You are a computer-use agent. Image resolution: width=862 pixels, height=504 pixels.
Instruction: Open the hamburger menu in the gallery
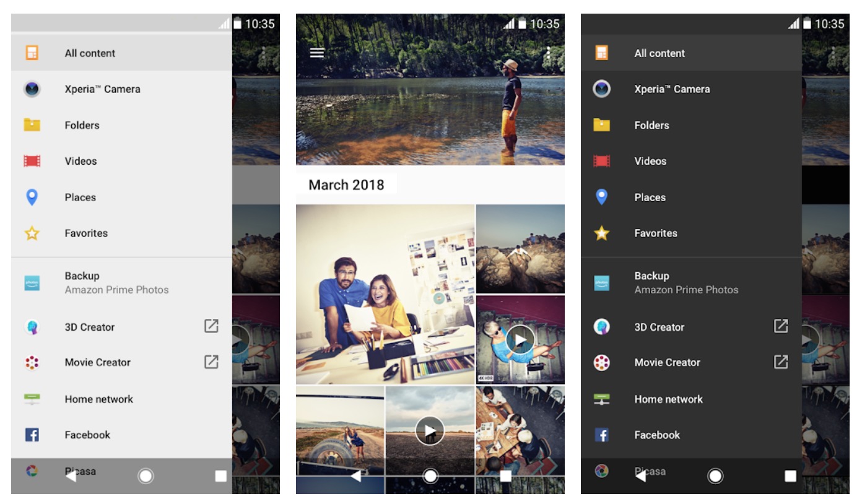(x=316, y=53)
